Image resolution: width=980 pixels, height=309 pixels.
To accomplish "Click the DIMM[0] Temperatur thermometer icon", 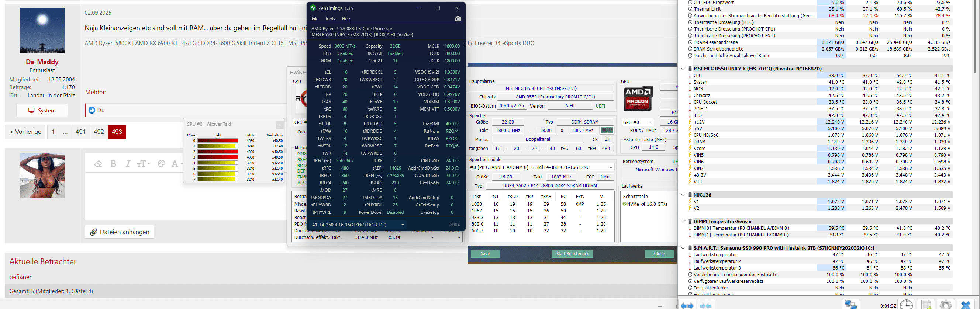I will coord(690,228).
